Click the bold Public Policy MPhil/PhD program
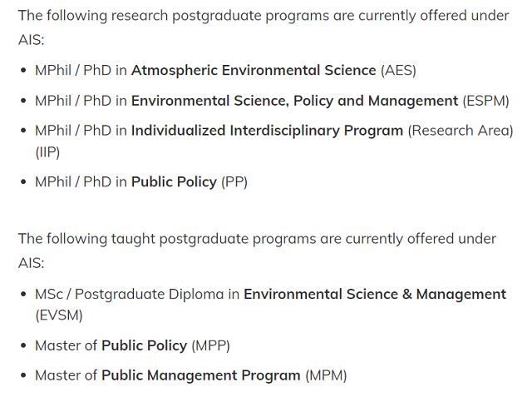This screenshot has width=532, height=397. point(174,182)
